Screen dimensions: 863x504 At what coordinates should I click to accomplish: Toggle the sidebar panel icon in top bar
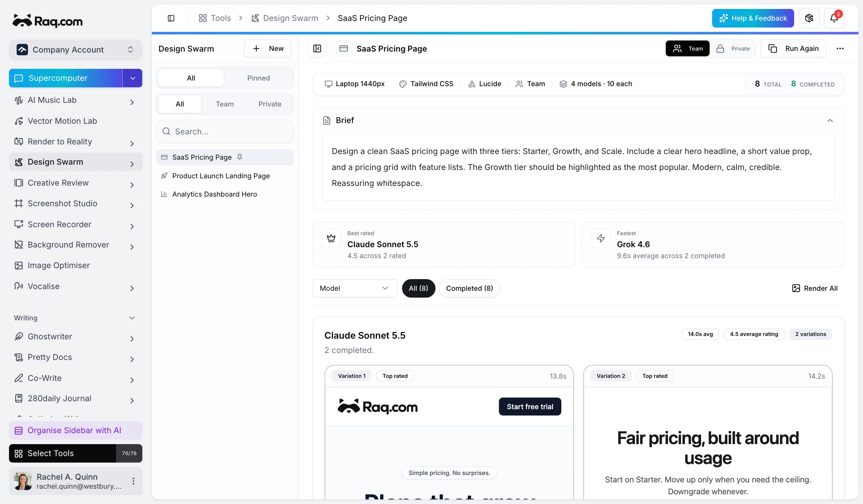coord(171,18)
